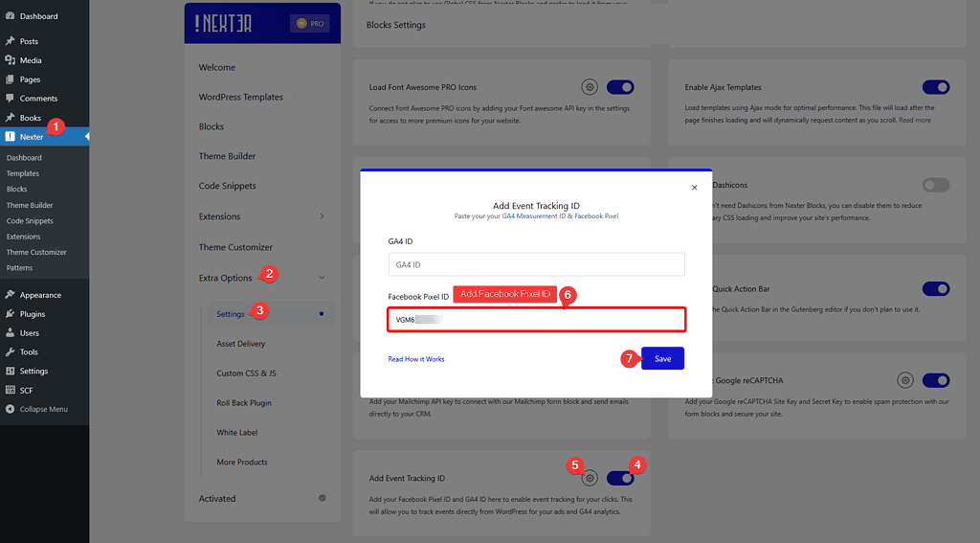Expand the Extensions menu arrow

click(322, 216)
